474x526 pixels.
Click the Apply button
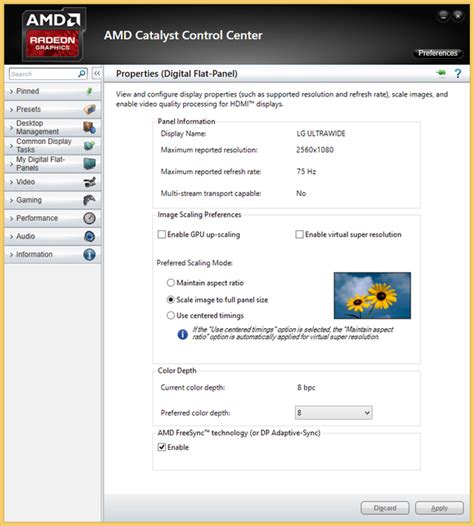click(439, 508)
